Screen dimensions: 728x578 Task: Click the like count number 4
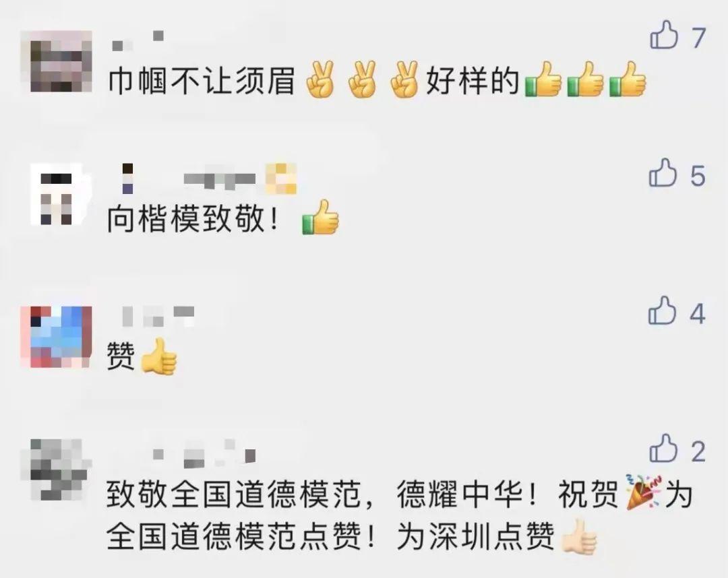(x=698, y=314)
